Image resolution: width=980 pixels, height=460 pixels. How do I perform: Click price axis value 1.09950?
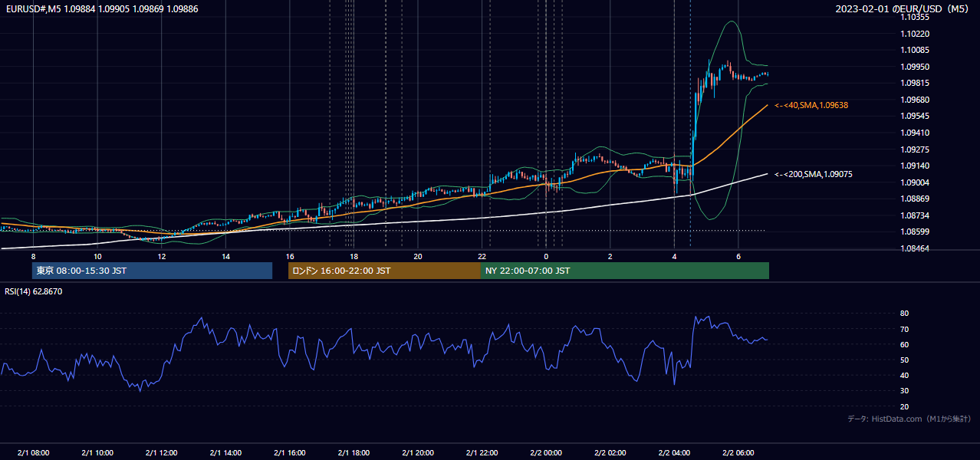914,67
